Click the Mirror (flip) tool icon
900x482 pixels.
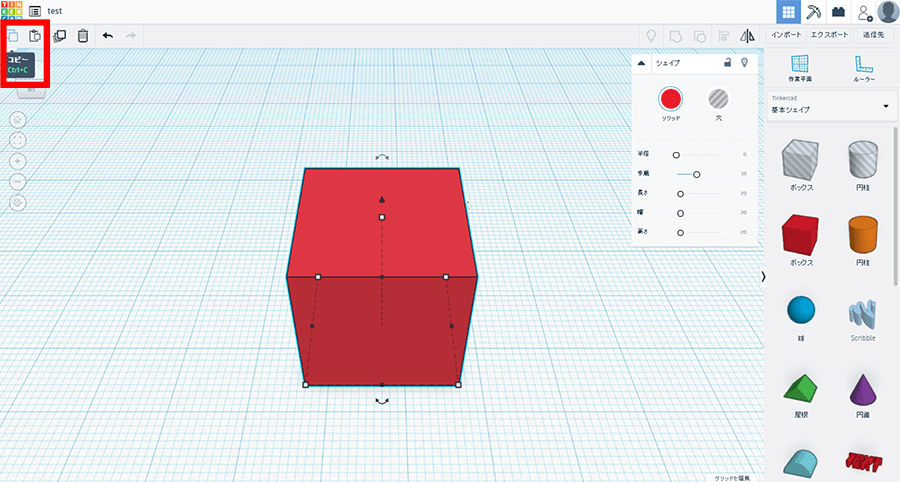747,36
